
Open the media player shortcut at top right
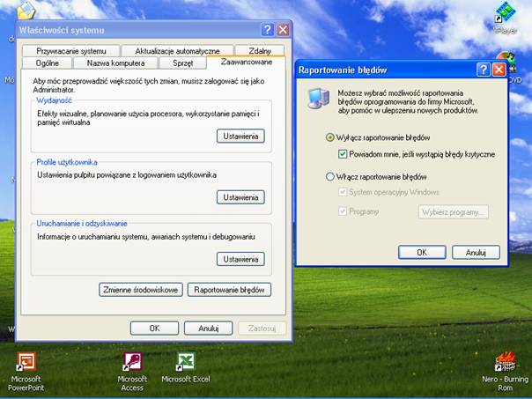point(506,17)
